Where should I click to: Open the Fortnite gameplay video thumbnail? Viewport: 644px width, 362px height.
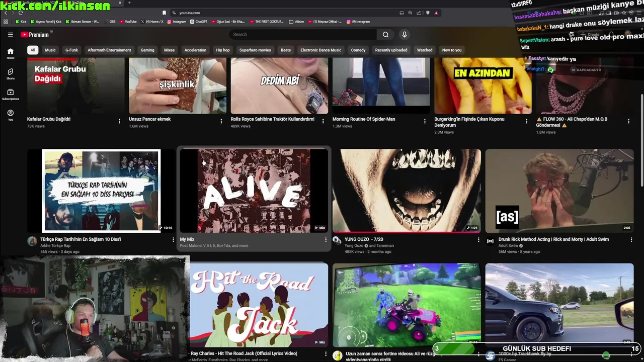coord(407,305)
